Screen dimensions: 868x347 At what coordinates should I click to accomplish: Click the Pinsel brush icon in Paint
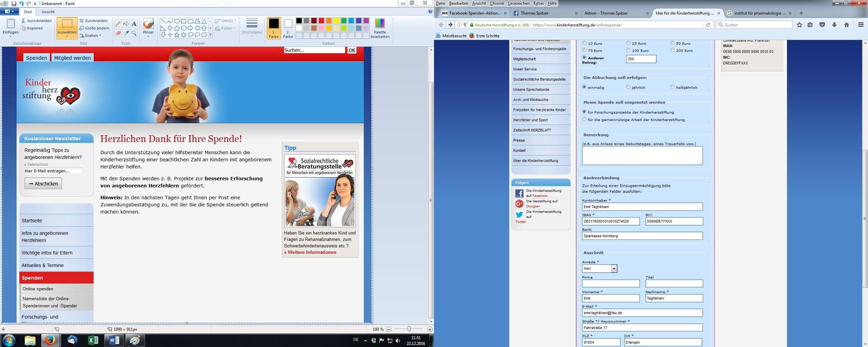[x=148, y=24]
